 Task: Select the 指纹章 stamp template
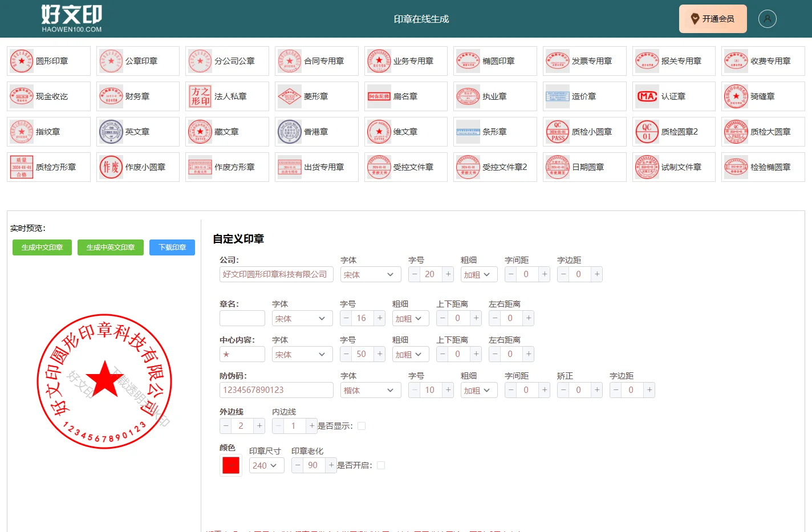(48, 132)
